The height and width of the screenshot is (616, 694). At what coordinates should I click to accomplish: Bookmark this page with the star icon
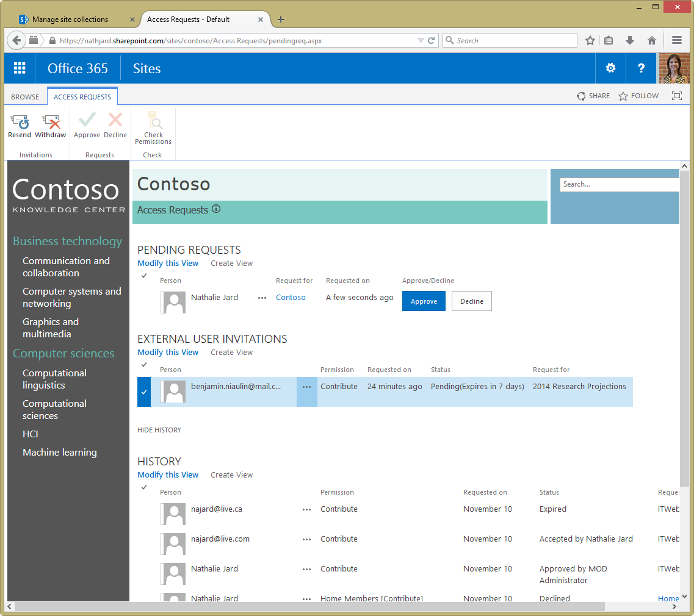pyautogui.click(x=590, y=41)
